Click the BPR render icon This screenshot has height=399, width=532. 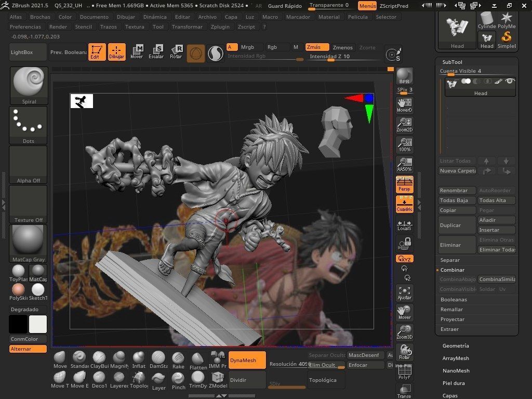click(x=404, y=76)
